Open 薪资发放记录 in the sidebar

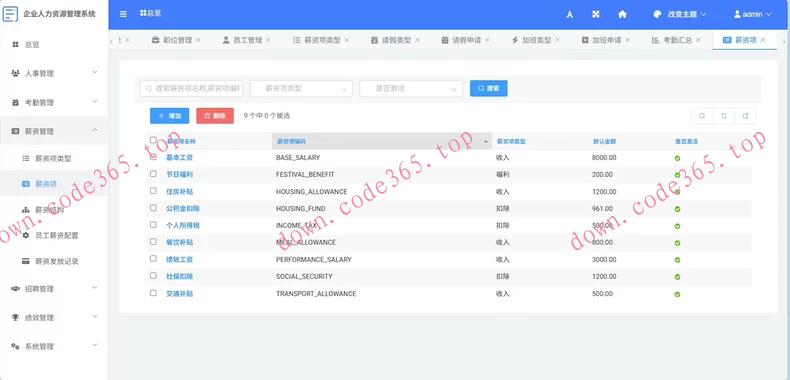(54, 262)
